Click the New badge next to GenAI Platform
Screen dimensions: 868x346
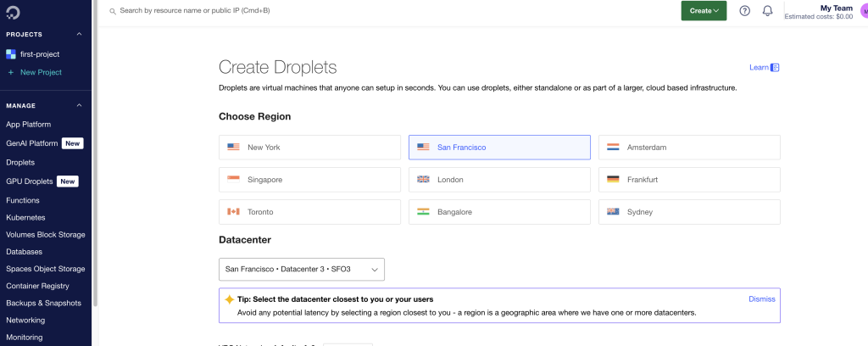[x=73, y=143]
